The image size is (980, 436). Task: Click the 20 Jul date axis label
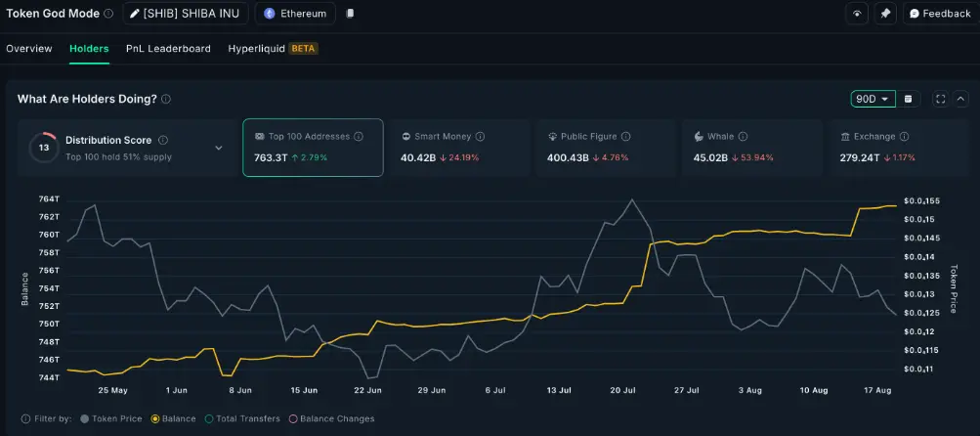click(x=623, y=390)
